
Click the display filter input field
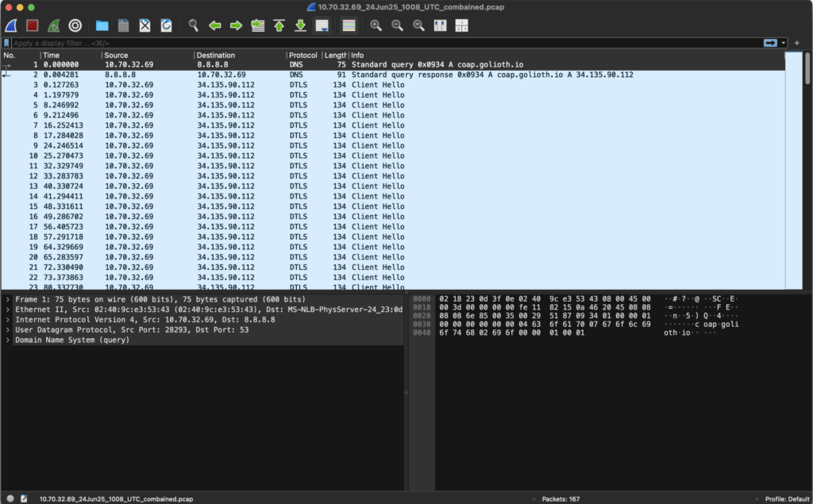(387, 43)
